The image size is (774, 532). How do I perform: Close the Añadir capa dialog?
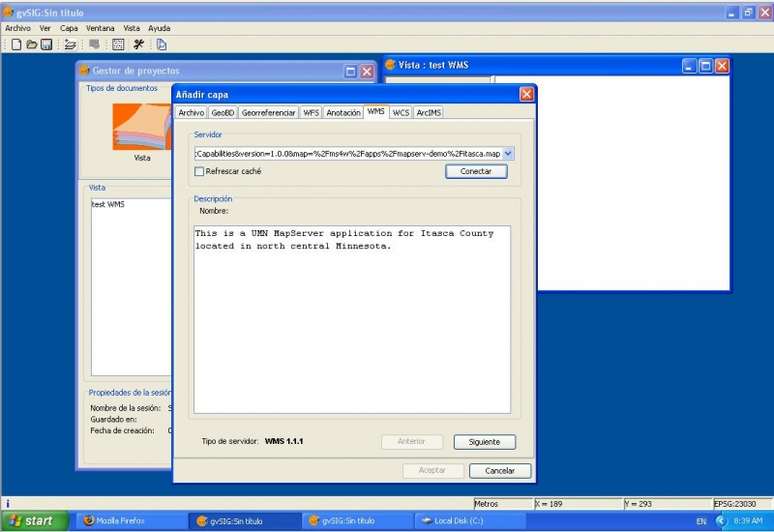click(x=526, y=94)
